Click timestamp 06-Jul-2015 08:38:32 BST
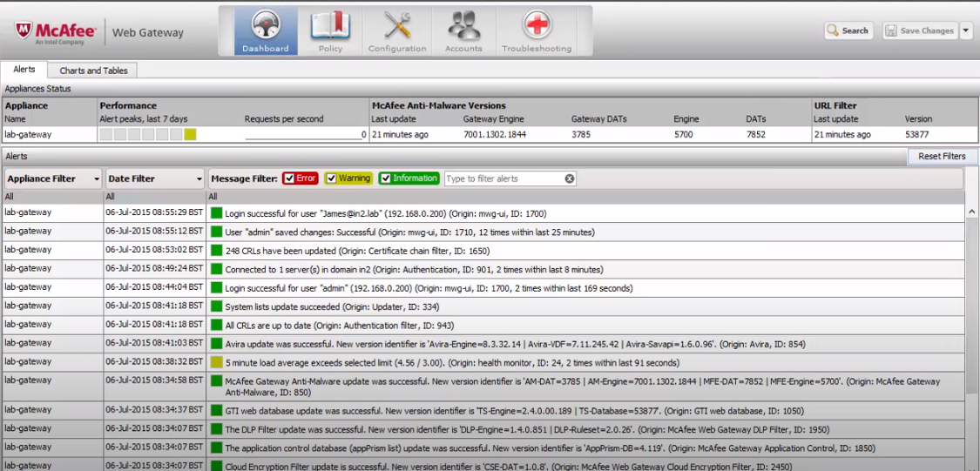This screenshot has height=471, width=980. tap(154, 361)
